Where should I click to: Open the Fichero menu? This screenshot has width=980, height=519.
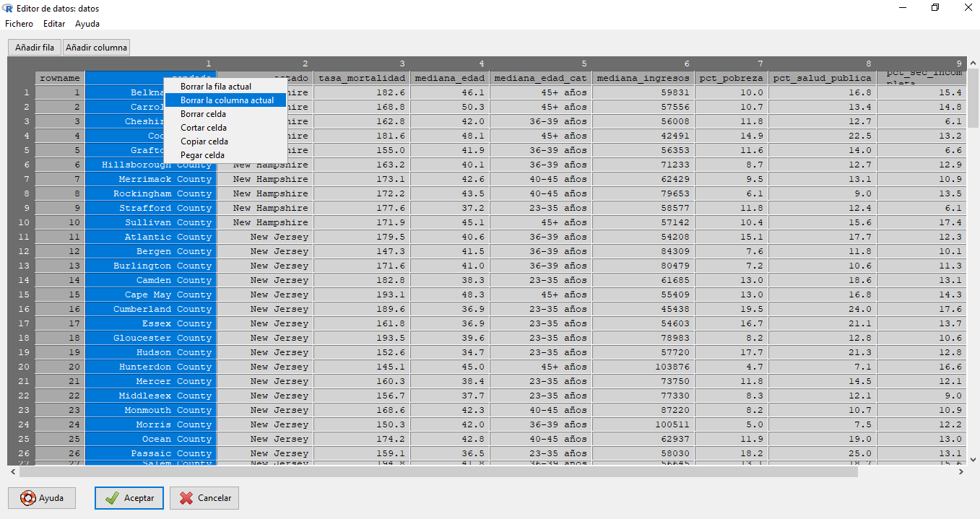pos(19,24)
